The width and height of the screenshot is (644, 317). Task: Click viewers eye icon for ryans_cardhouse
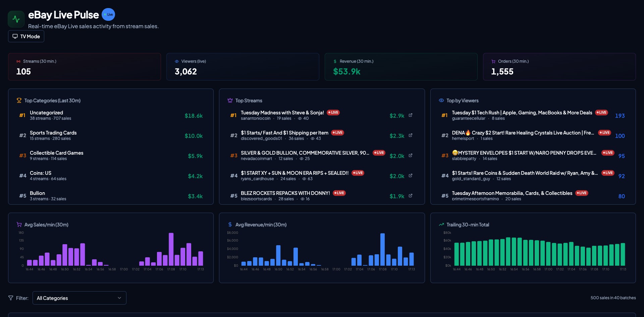tap(304, 179)
